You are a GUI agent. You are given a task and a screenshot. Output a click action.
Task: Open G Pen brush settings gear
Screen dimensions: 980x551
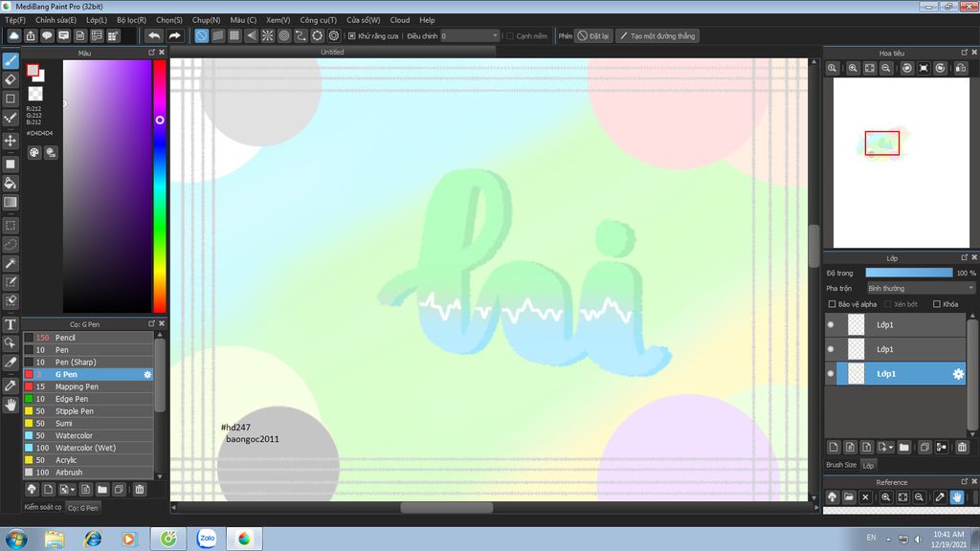(x=147, y=374)
